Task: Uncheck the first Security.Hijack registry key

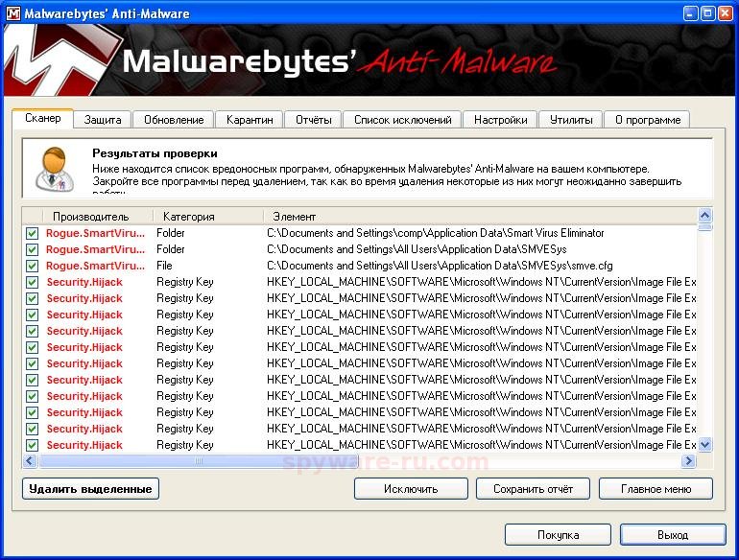Action: [x=33, y=282]
